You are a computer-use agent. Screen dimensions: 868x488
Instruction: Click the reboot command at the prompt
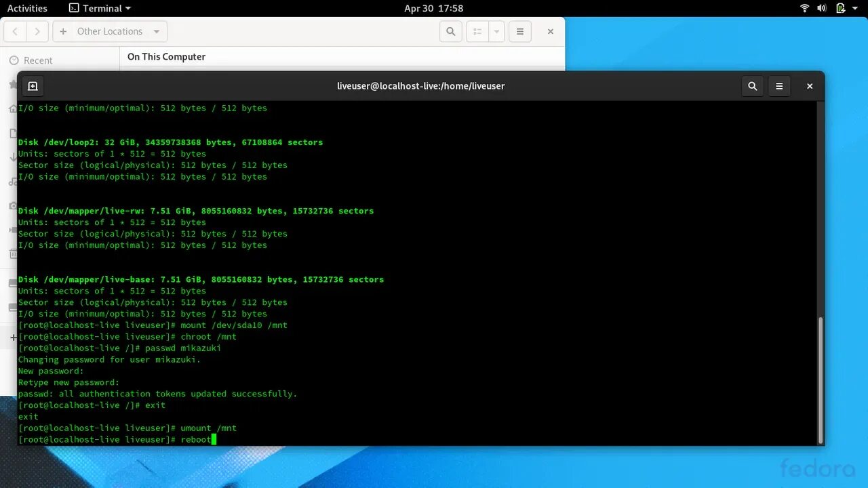click(196, 440)
